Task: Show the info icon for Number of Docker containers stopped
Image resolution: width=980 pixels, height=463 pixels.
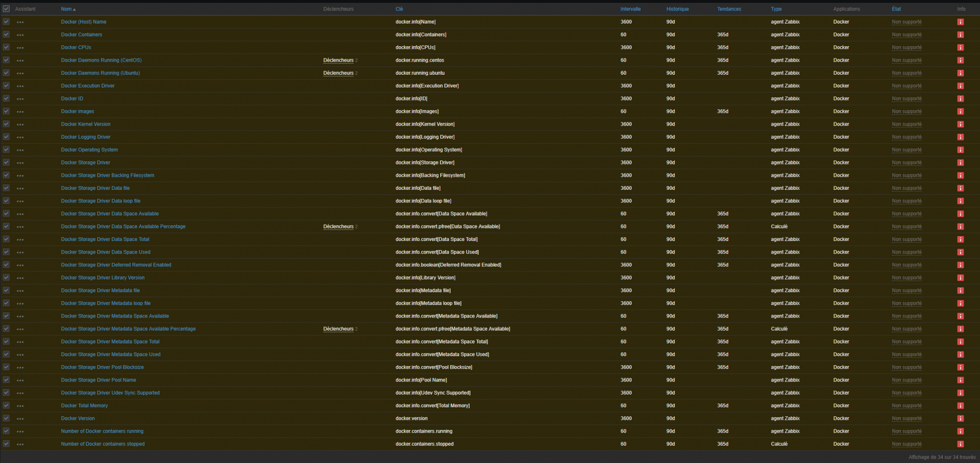Action: (x=960, y=444)
